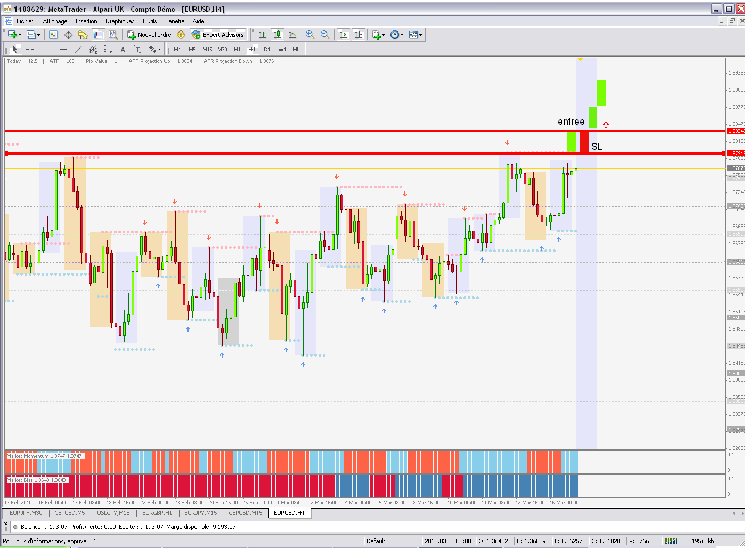Select the Trendline drawing tool
The height and width of the screenshot is (548, 750).
(78, 49)
